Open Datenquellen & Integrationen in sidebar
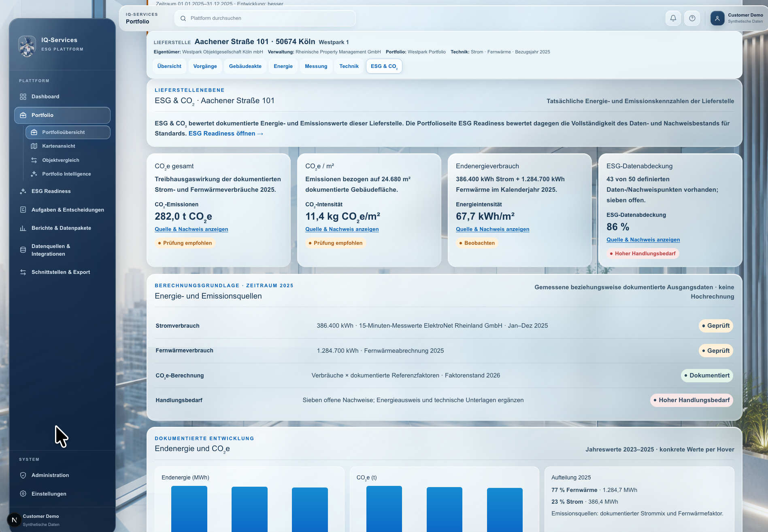The image size is (768, 532). [x=62, y=250]
